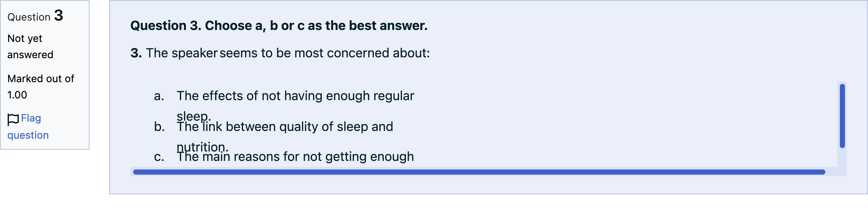The width and height of the screenshot is (868, 208).
Task: Click the vertical scrollbar track below its thumb
Action: pyautogui.click(x=842, y=157)
